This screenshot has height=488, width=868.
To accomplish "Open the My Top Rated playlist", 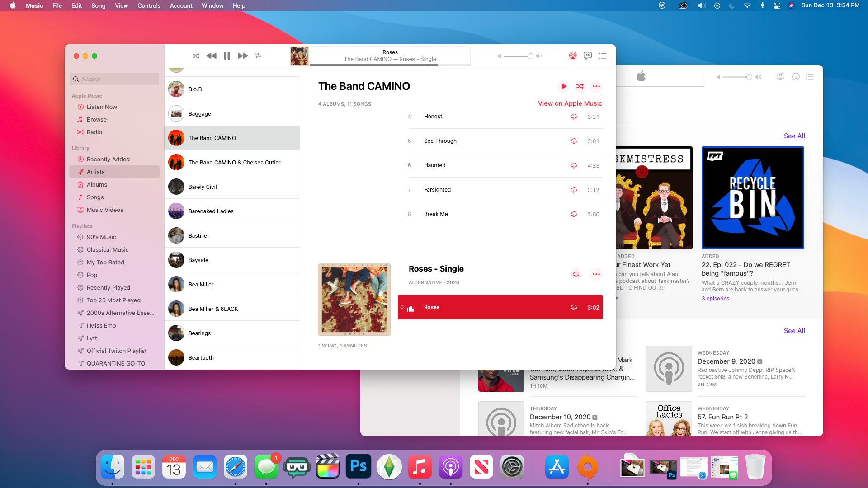I will coord(114,263).
